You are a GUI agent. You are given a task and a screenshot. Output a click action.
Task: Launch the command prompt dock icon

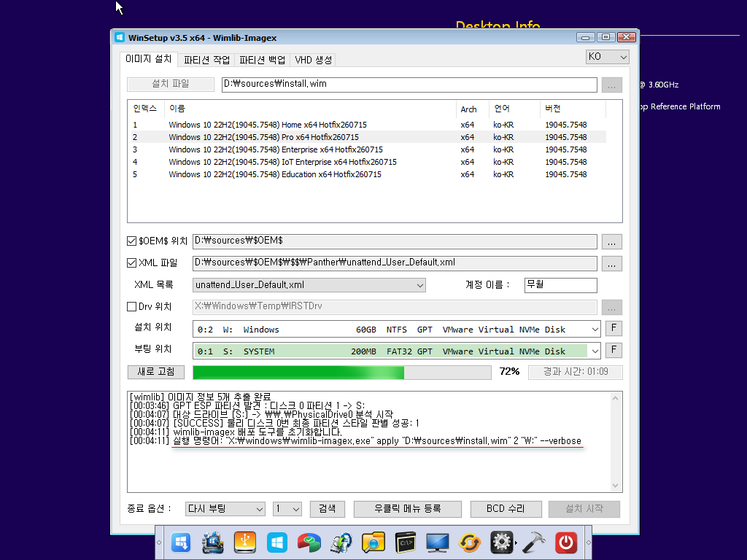click(x=406, y=542)
